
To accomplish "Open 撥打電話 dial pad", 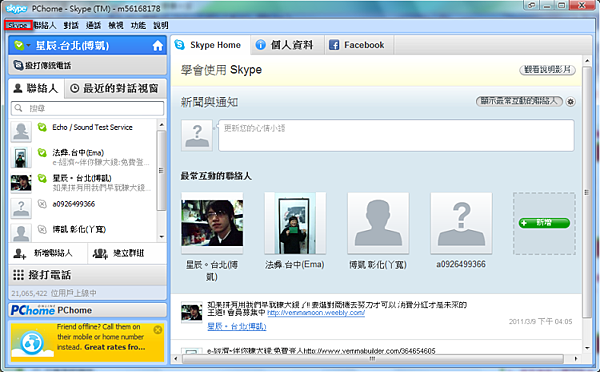I will point(87,275).
